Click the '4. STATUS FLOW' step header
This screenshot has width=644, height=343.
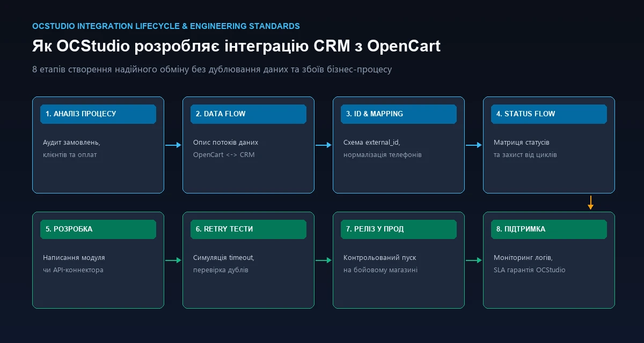(549, 114)
